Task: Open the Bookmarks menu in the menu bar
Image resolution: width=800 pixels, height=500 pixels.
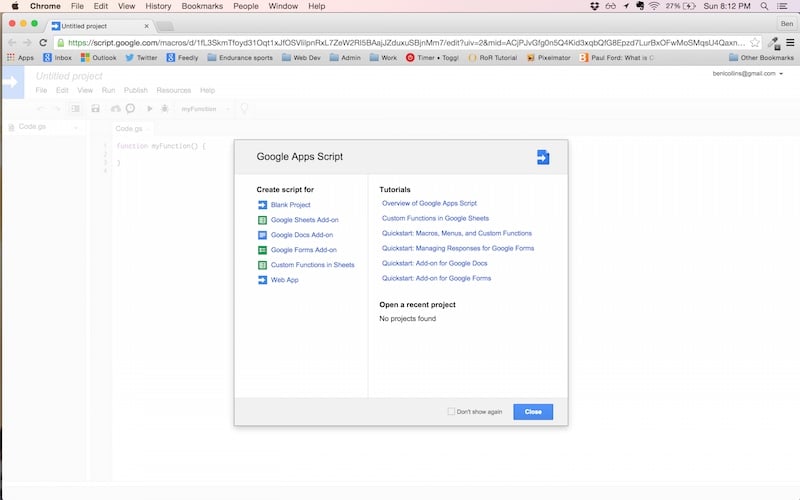Action: click(x=202, y=6)
